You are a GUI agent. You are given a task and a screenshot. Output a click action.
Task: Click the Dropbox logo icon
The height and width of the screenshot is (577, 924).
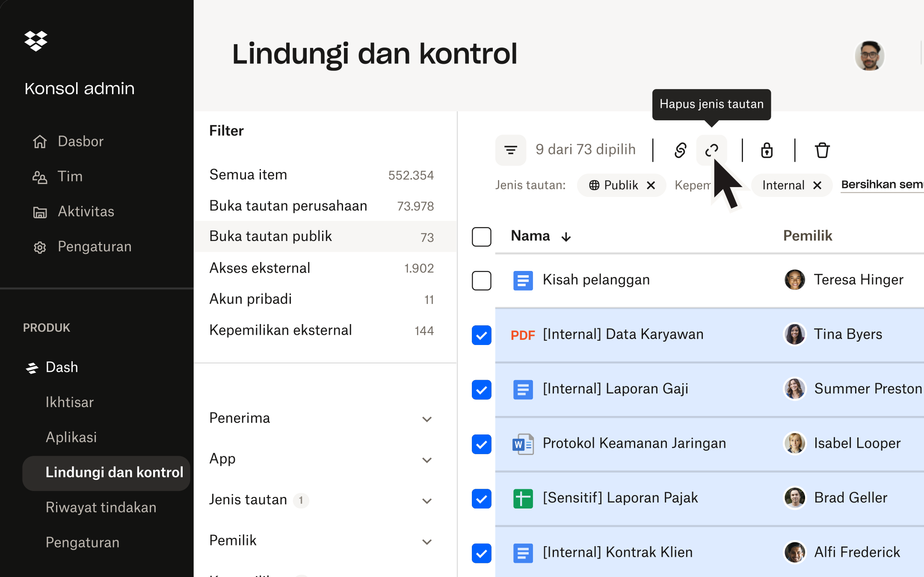pos(36,41)
